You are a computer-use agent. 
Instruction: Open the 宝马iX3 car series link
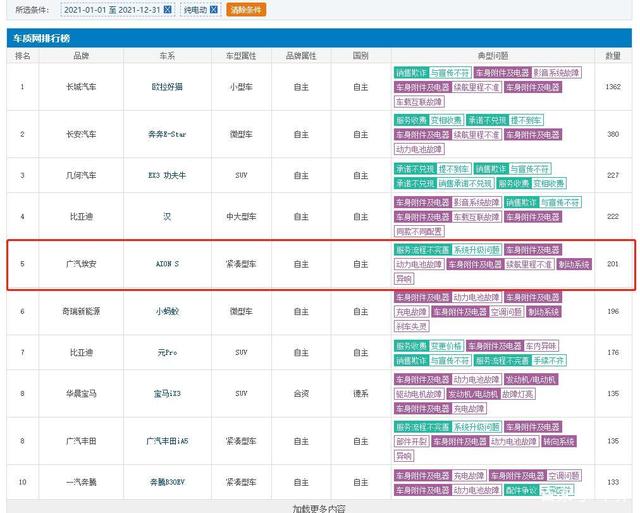click(167, 394)
